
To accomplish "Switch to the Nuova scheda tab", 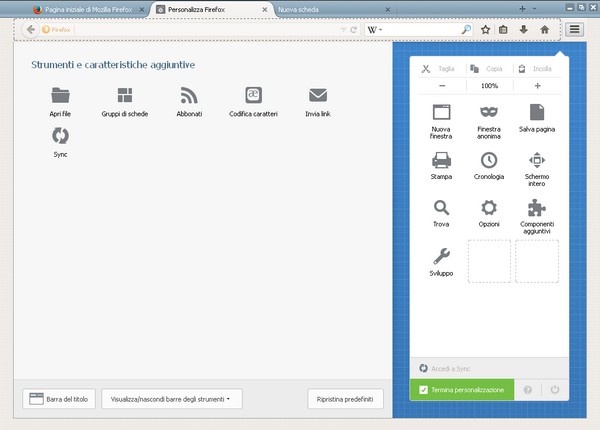I will coord(333,10).
